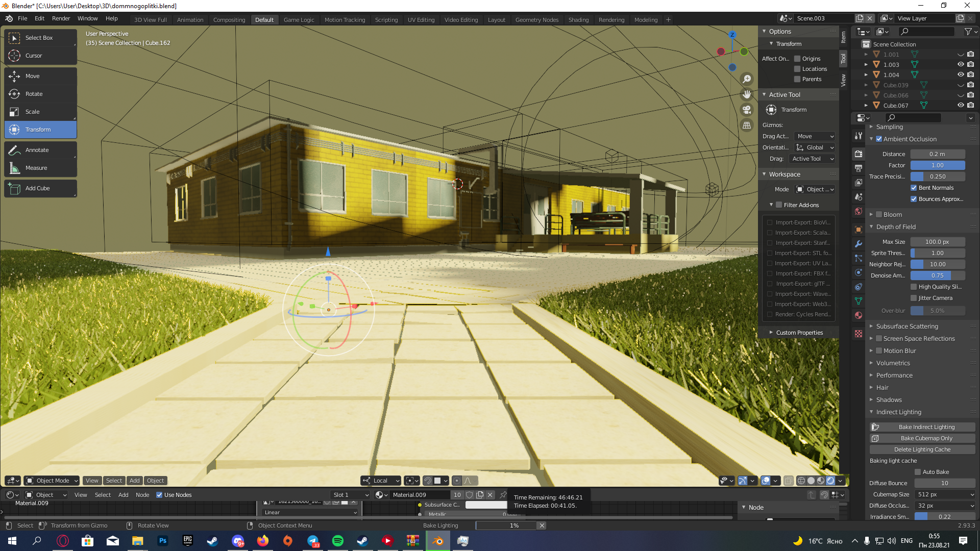Disable the Ambient Occlusion checkbox
Screen dimensions: 980x551
879,139
